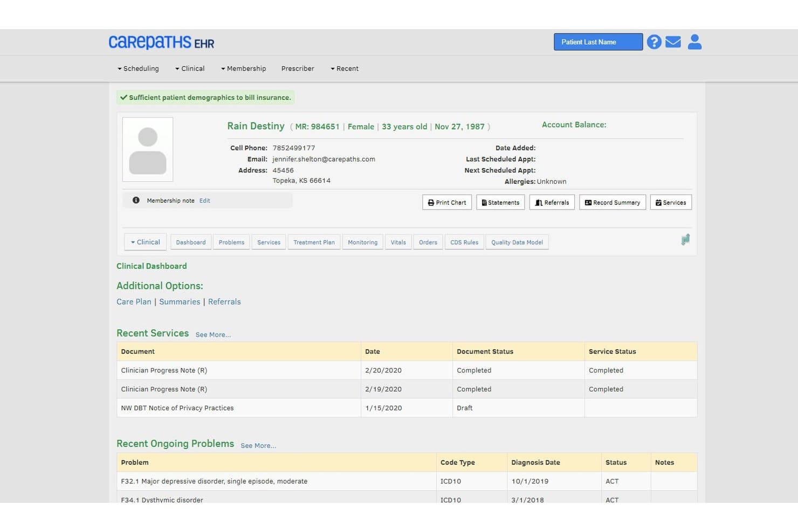Focus the Patient Last Name search field

tap(598, 42)
